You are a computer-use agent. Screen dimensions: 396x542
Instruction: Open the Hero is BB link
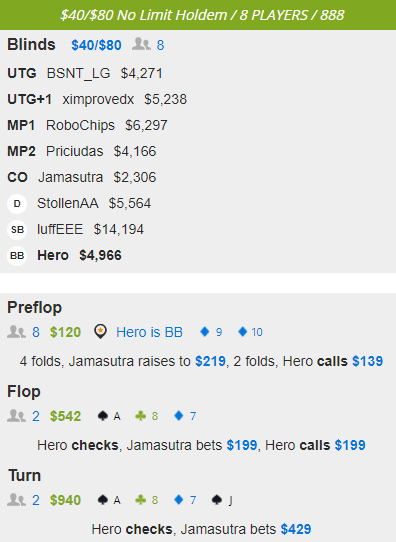pos(149,332)
